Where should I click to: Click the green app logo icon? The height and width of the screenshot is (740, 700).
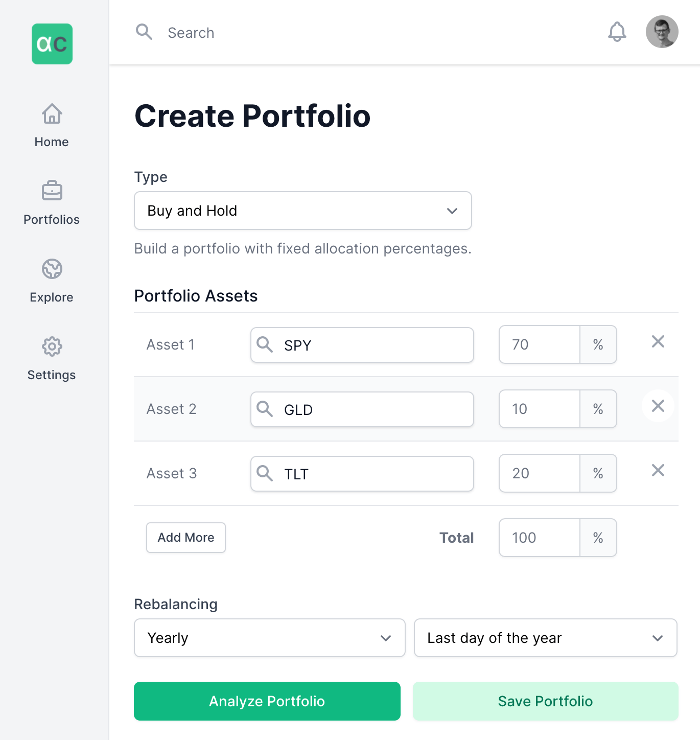52,44
